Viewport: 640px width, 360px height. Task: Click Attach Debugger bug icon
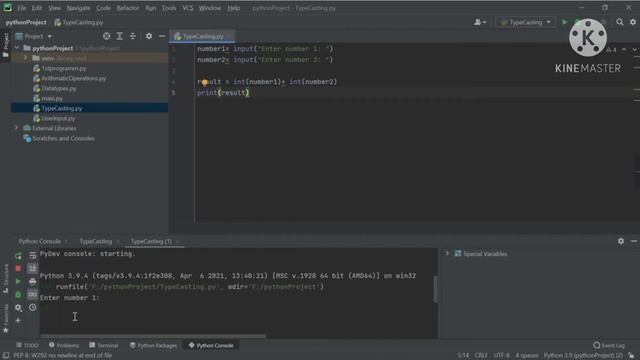18,294
